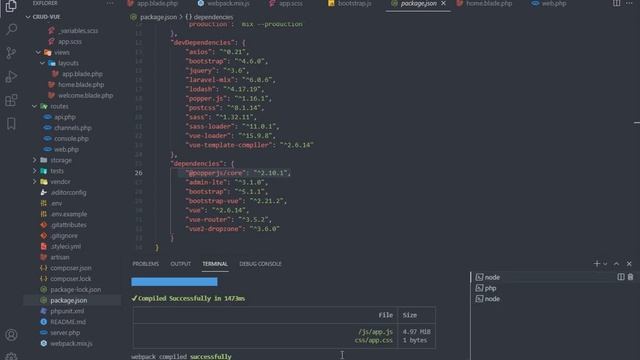This screenshot has height=360, width=640.
Task: Open README.md file
Action: (x=68, y=322)
